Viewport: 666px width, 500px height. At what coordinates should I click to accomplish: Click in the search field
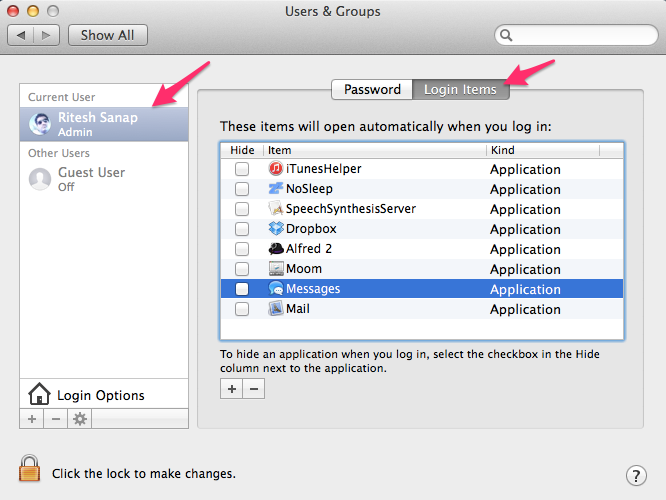pyautogui.click(x=576, y=35)
